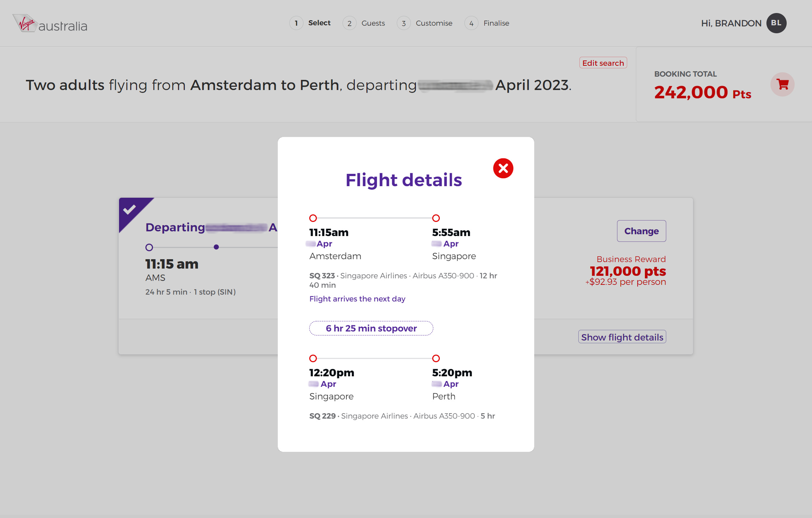Click the Change flight button
Image resolution: width=812 pixels, height=518 pixels.
pos(641,231)
